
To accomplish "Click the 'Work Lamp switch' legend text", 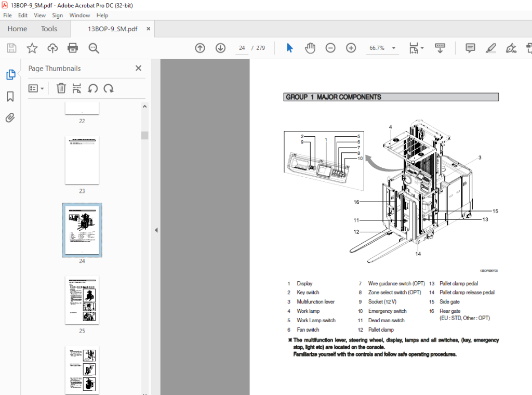I will [316, 320].
